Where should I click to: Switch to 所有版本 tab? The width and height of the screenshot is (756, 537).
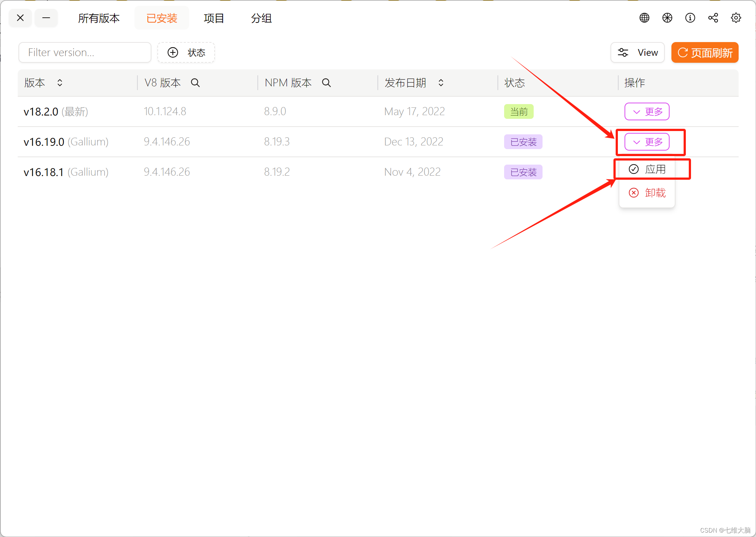pos(99,18)
